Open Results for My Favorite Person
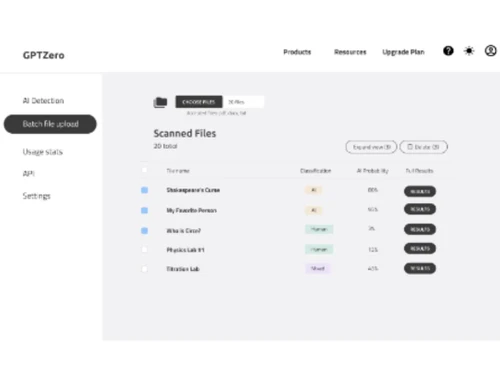500x375 pixels. click(420, 209)
